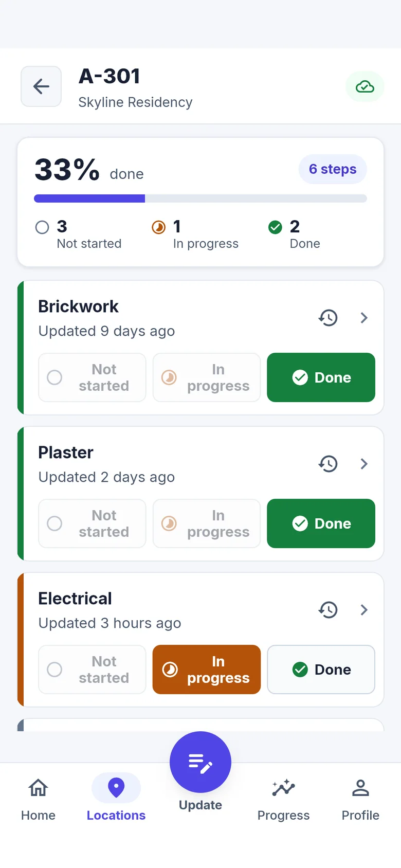Expand Brickwork details chevron

point(364,318)
